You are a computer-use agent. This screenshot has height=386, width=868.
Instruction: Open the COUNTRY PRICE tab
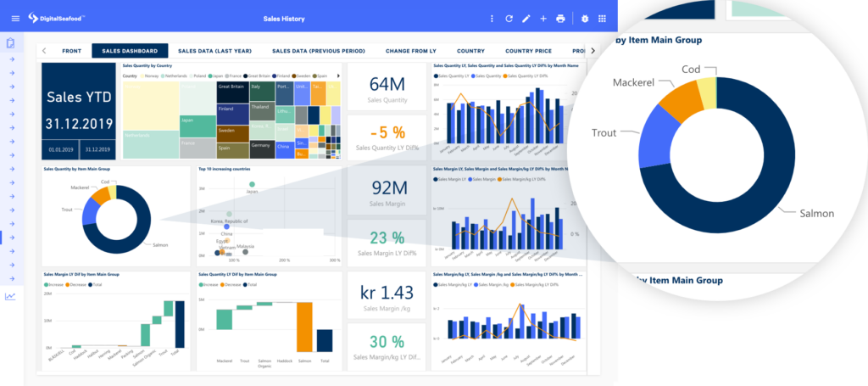[528, 51]
